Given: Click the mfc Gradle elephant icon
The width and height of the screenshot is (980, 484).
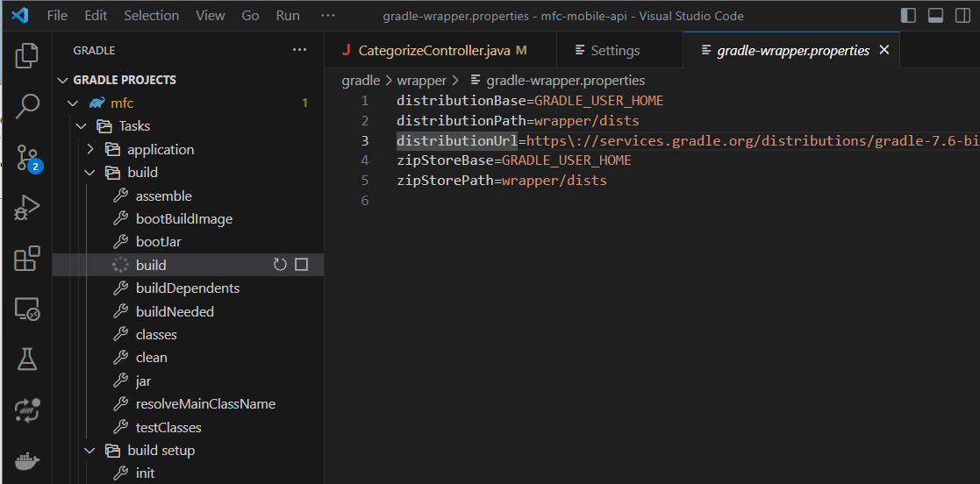Looking at the screenshot, I should (97, 103).
